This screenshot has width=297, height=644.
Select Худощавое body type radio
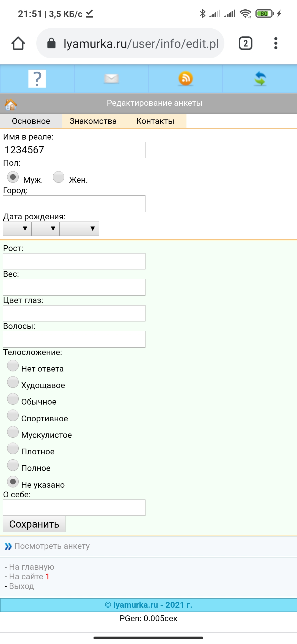click(x=13, y=382)
